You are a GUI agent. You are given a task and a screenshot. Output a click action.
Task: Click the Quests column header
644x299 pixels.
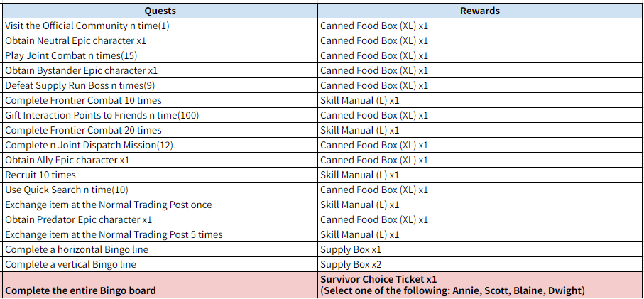[x=160, y=11]
